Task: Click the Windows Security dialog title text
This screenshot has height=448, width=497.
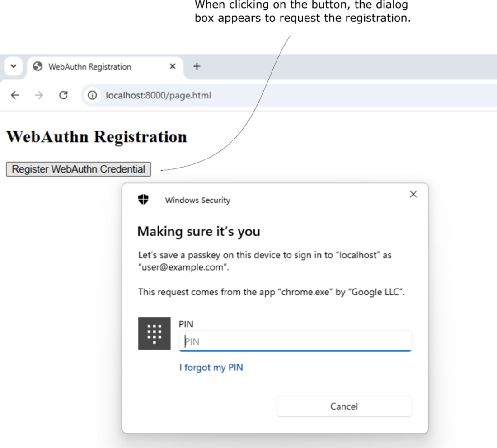Action: click(197, 200)
